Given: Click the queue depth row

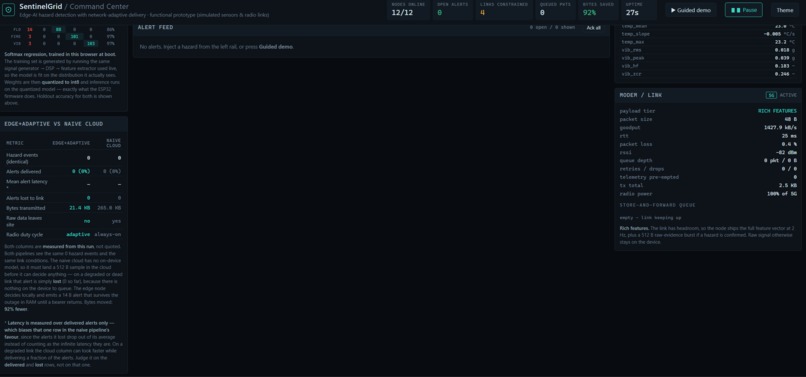Looking at the screenshot, I should click(708, 160).
